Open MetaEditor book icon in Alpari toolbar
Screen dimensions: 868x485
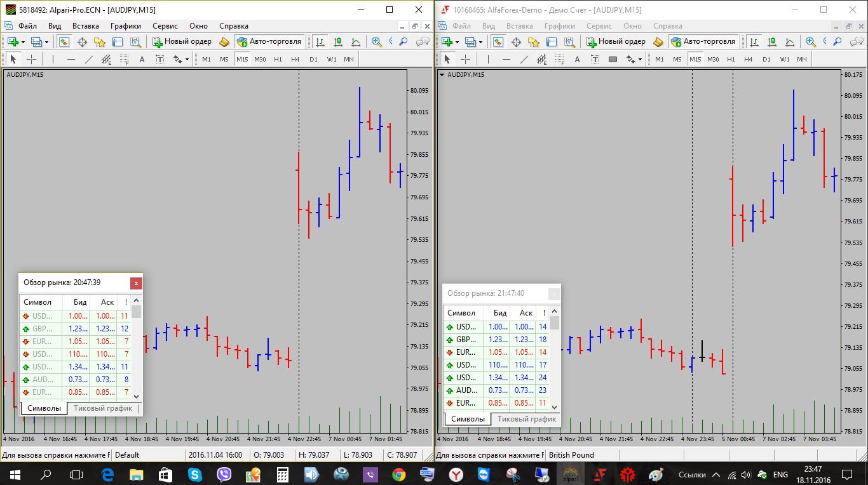point(224,41)
